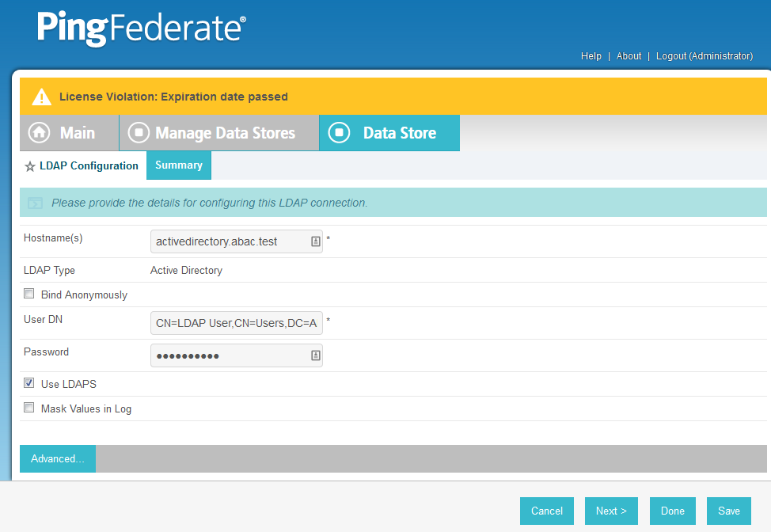Click the 'Mask Values in Log' label text
This screenshot has height=532, width=771.
point(86,409)
